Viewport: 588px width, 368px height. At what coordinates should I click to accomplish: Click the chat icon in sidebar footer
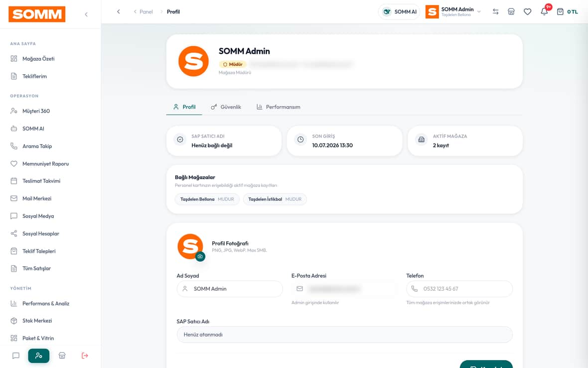[16, 356]
